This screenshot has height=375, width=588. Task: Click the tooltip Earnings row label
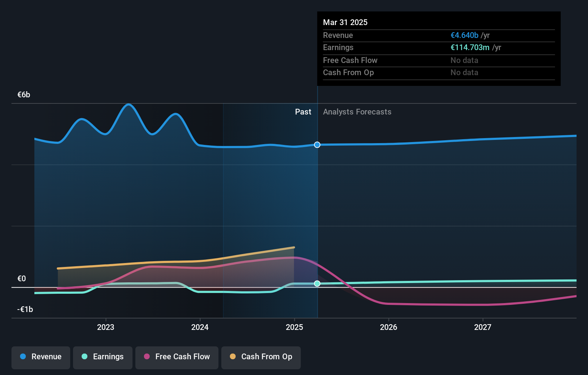click(338, 47)
